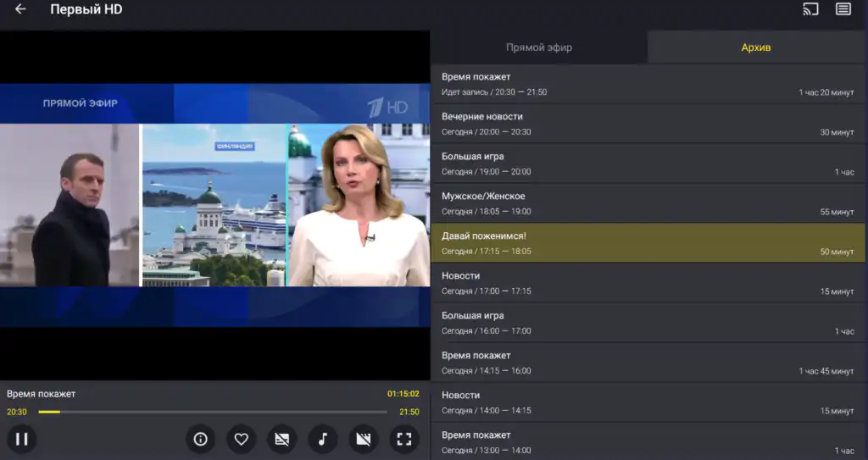The width and height of the screenshot is (868, 460).
Task: Switch to the Прямой эфир tab
Action: (x=538, y=47)
